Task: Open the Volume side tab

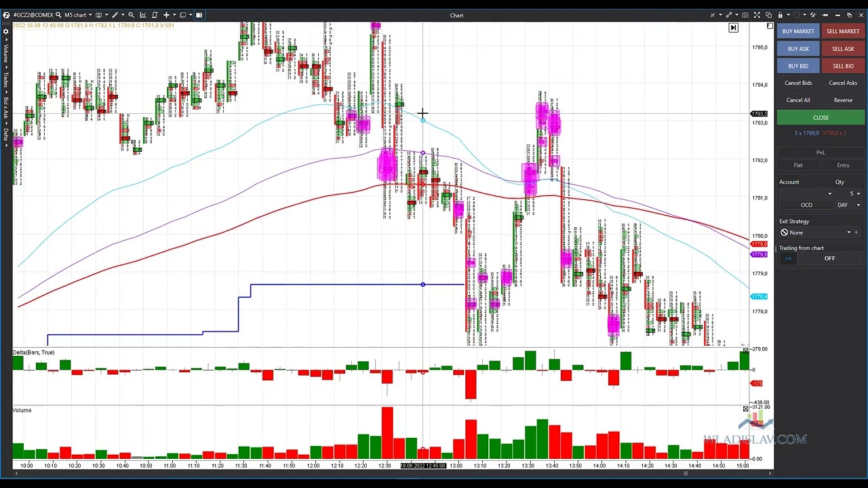Action: pos(6,52)
